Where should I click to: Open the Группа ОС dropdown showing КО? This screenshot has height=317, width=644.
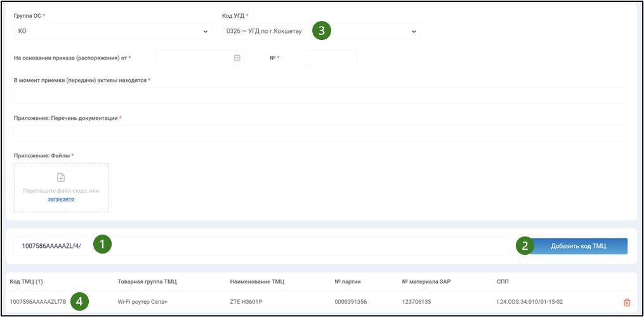pos(113,31)
